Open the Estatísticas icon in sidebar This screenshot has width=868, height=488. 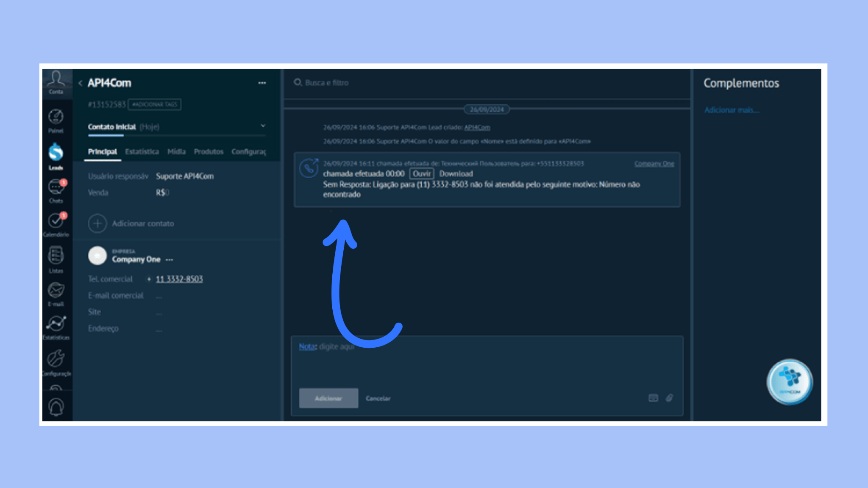click(56, 328)
